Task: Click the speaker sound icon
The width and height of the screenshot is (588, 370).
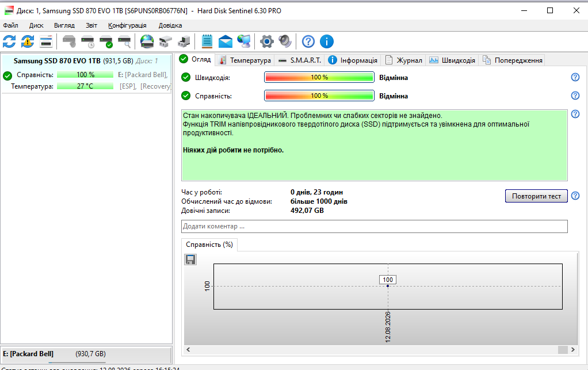Action: (285, 41)
